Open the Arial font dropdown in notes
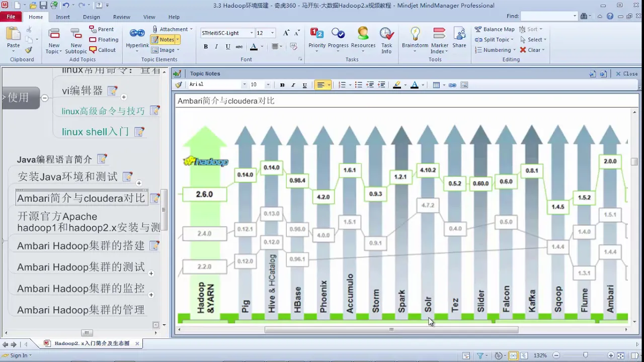The height and width of the screenshot is (362, 644). pyautogui.click(x=245, y=85)
